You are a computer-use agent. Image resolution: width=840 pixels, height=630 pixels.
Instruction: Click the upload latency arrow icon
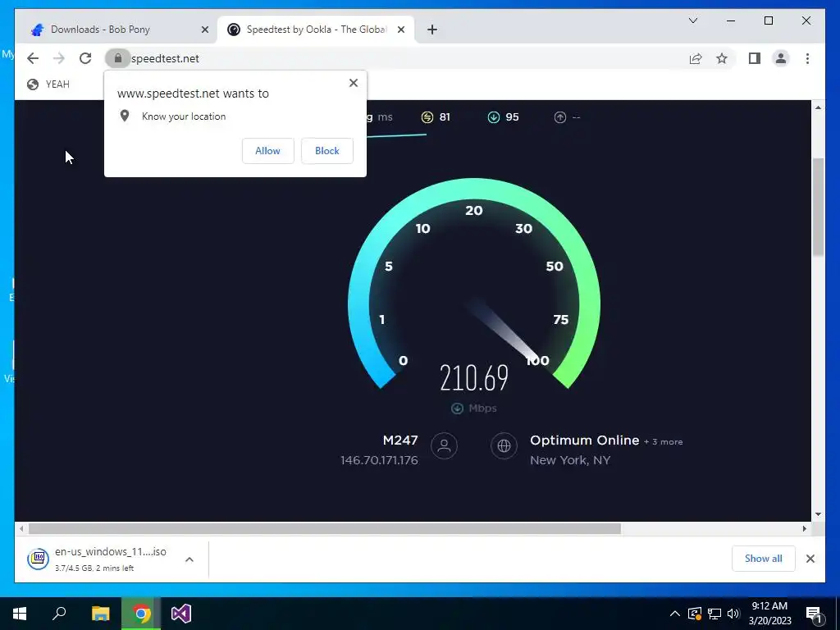(559, 117)
